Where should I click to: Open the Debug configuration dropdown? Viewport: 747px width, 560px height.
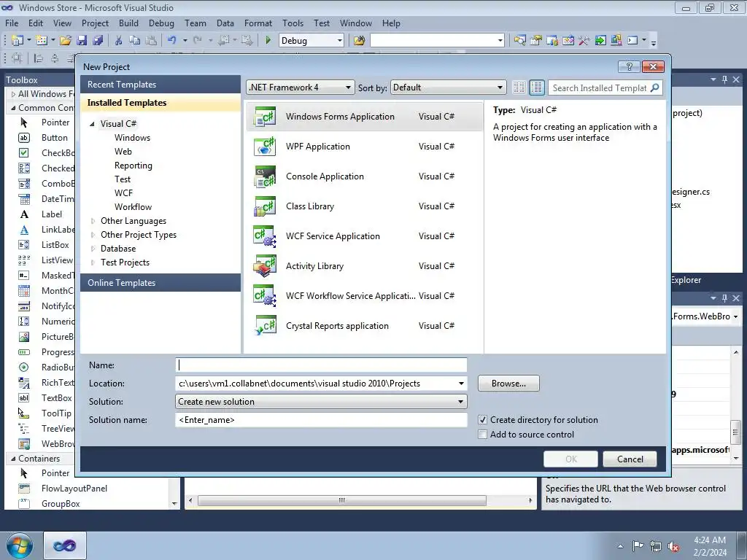[311, 41]
